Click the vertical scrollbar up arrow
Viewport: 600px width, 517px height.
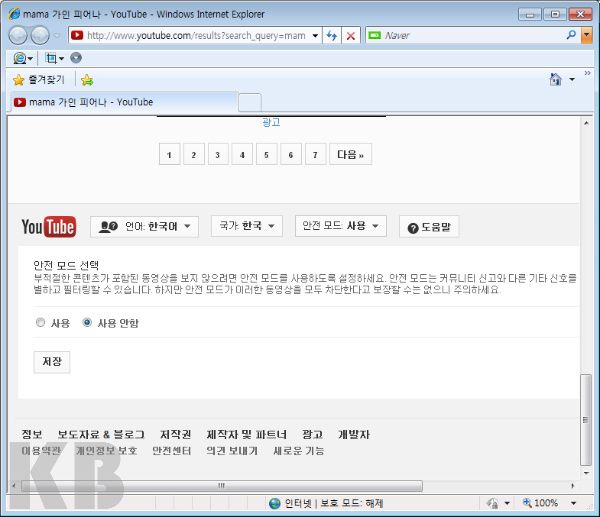586,123
